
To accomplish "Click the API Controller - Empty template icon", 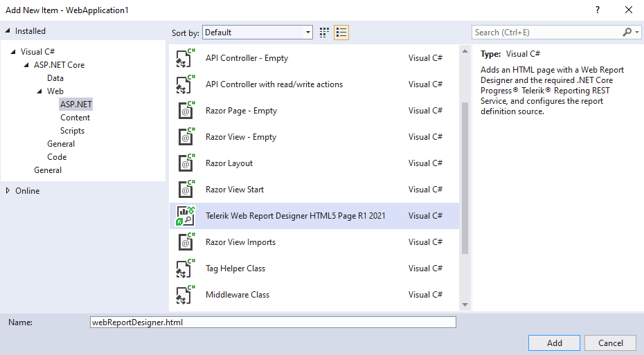I will click(x=186, y=58).
